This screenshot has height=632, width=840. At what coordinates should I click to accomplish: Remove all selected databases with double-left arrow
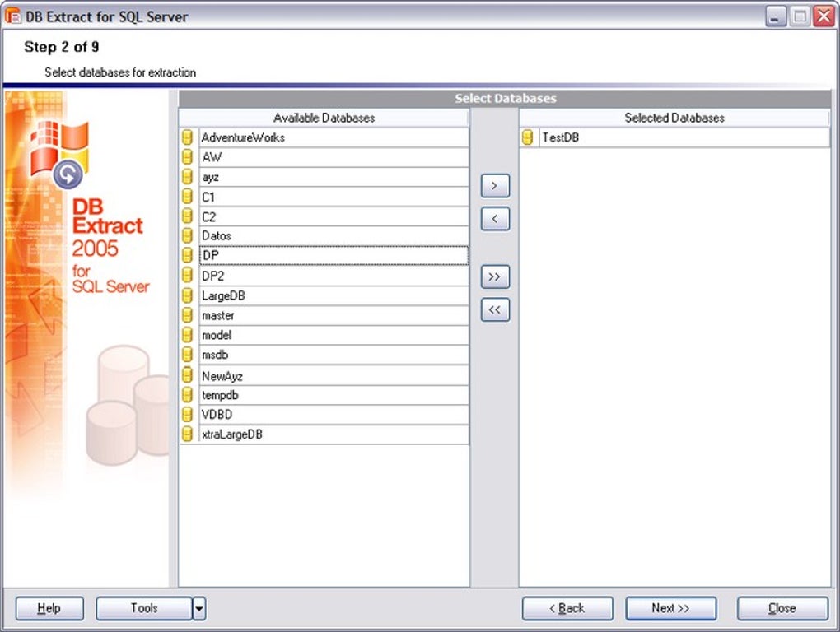tap(494, 309)
